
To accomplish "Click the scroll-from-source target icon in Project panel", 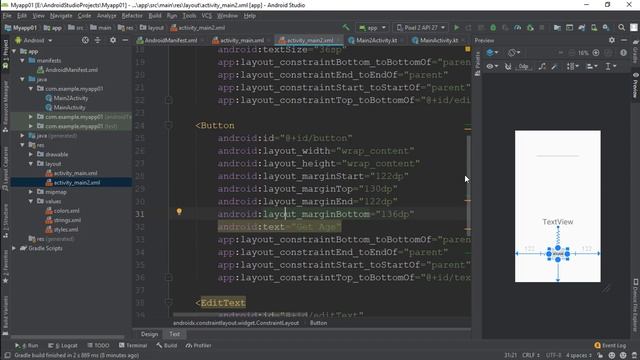I will [85, 40].
